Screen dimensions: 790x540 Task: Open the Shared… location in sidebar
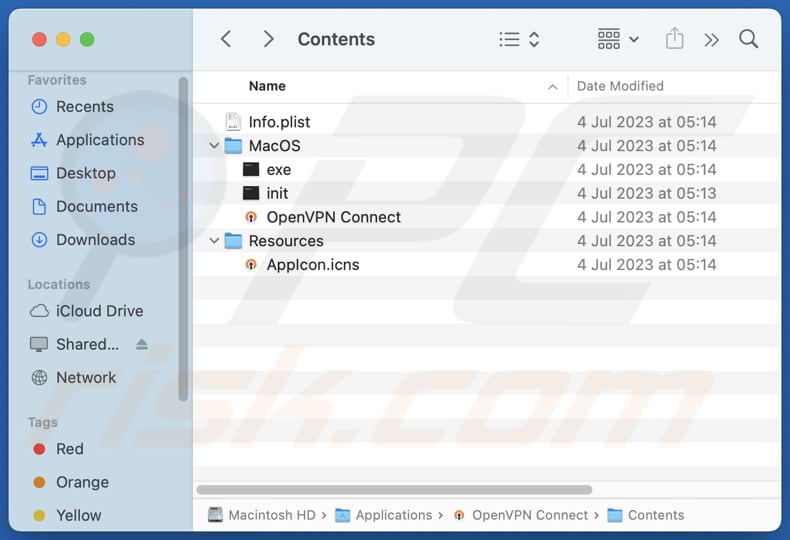(x=88, y=345)
